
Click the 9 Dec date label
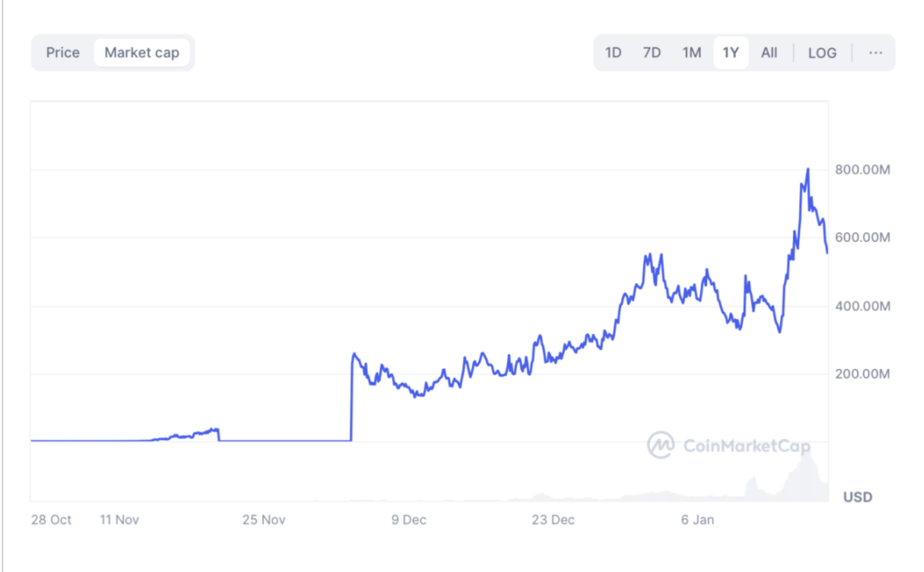408,520
